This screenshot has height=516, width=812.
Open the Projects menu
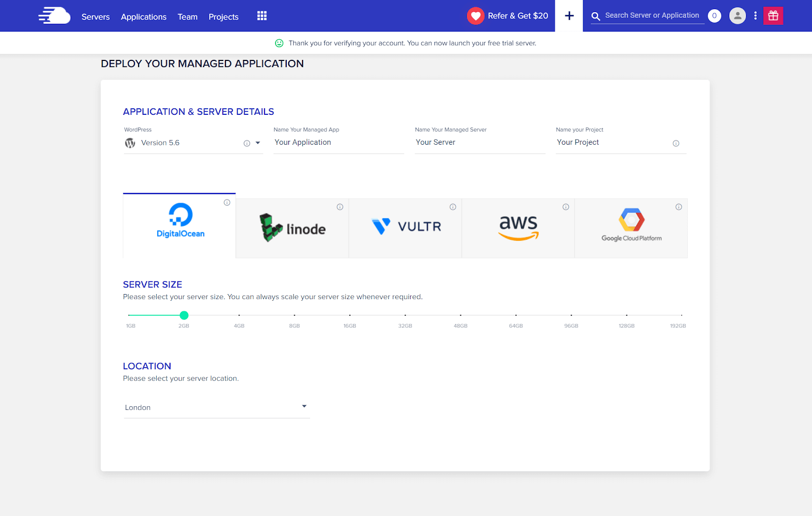coord(223,17)
